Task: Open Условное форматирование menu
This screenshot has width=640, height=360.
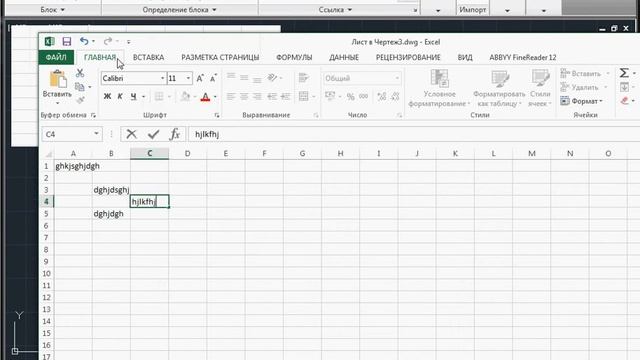Action: (439, 88)
